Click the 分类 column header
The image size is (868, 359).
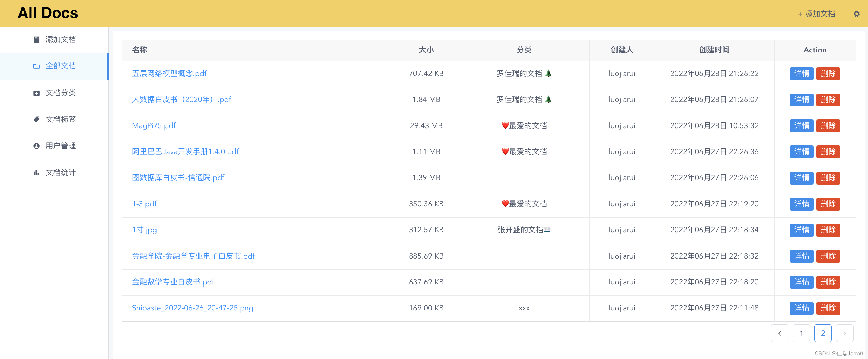(524, 50)
